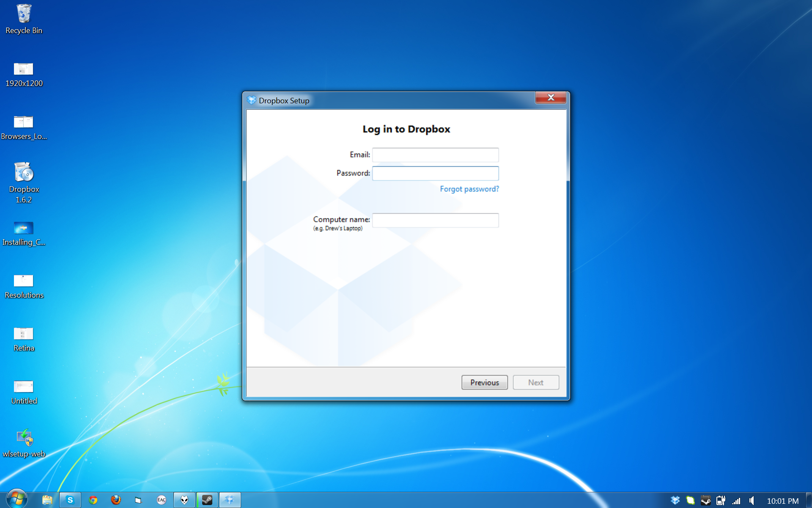Select the wlsetup-web desktop icon
Image resolution: width=812 pixels, height=508 pixels.
click(24, 442)
